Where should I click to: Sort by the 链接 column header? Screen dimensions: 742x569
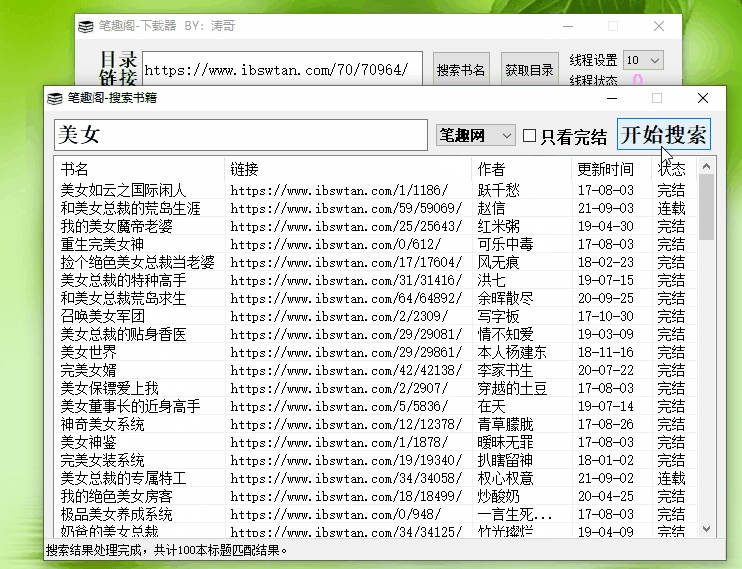pos(348,169)
